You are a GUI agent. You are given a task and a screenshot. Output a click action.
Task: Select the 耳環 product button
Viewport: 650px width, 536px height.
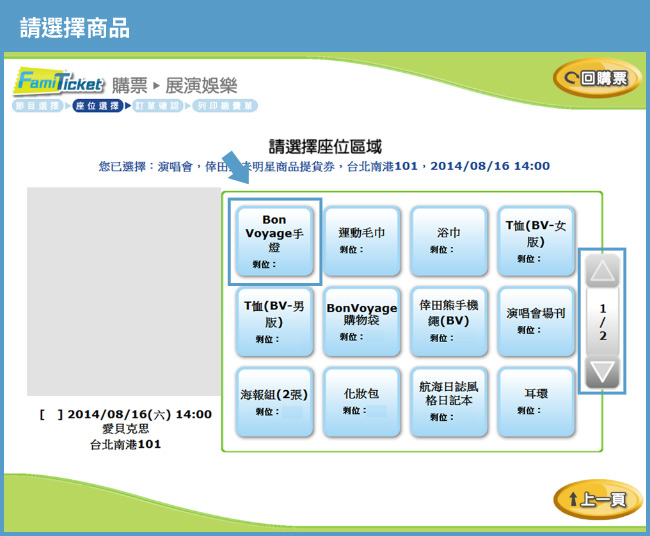tap(536, 402)
